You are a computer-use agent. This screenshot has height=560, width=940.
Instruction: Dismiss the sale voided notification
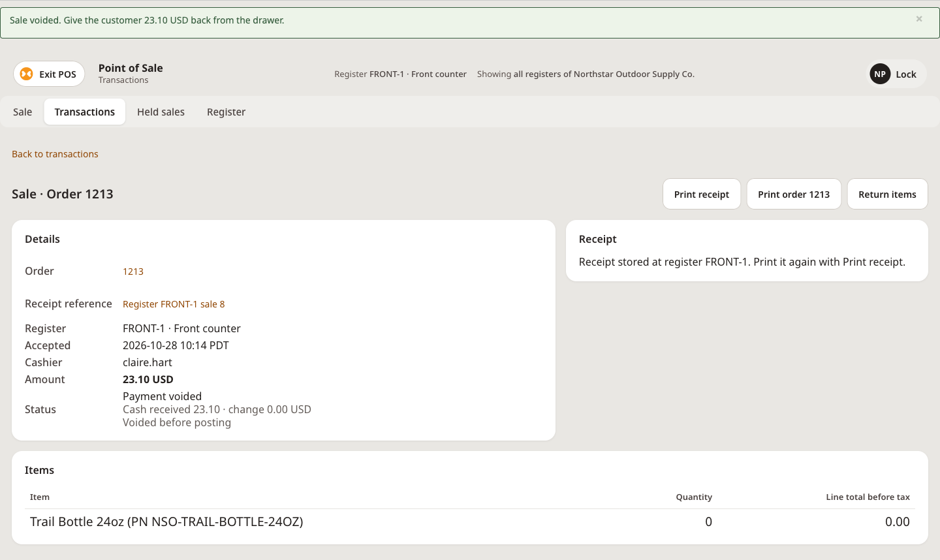(919, 19)
